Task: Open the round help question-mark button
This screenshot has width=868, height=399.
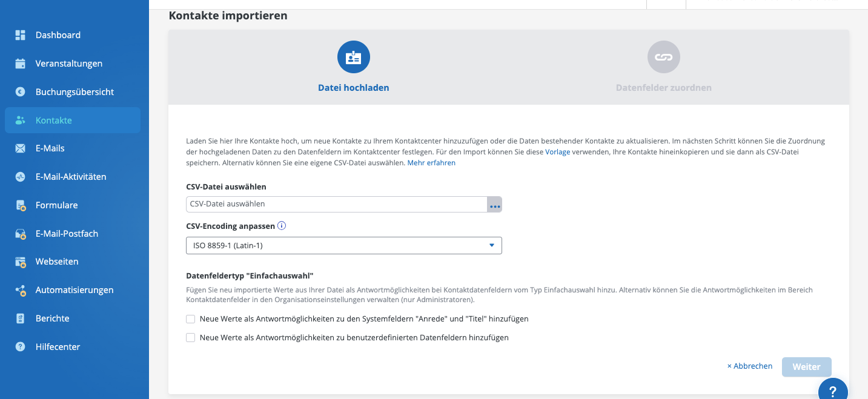Action: pos(833,391)
